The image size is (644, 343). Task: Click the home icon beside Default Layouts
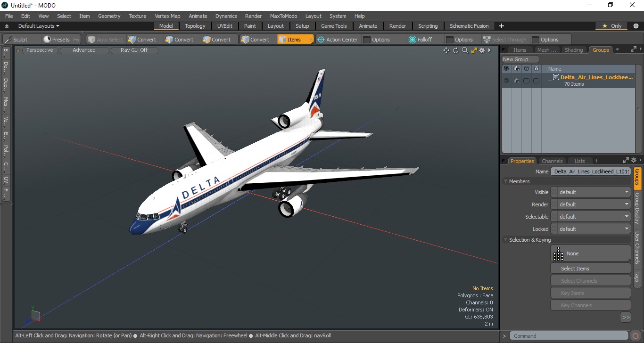click(7, 26)
